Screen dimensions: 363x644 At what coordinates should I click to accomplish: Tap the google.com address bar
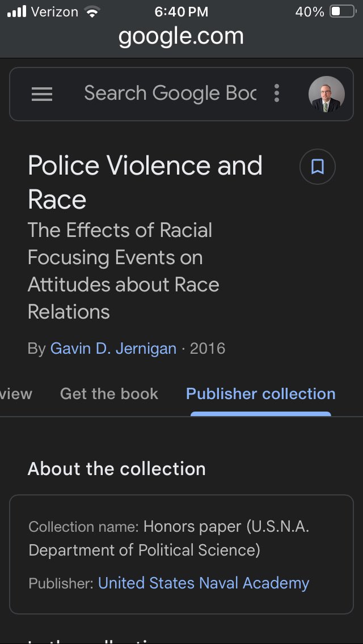point(181,36)
